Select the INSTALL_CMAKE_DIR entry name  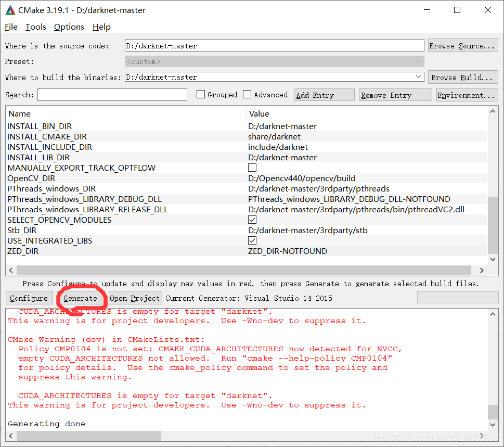(x=47, y=137)
